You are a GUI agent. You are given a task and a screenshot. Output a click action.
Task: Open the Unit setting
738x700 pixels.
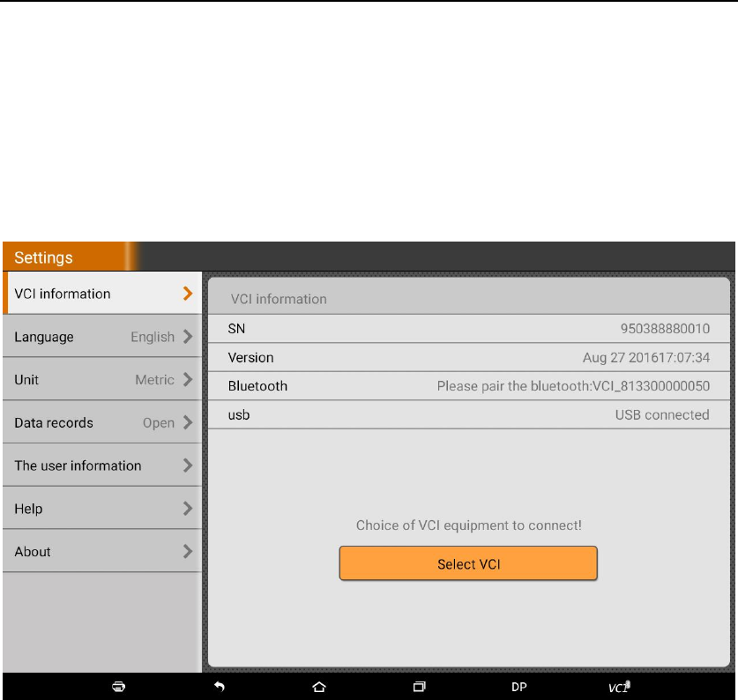click(x=102, y=379)
